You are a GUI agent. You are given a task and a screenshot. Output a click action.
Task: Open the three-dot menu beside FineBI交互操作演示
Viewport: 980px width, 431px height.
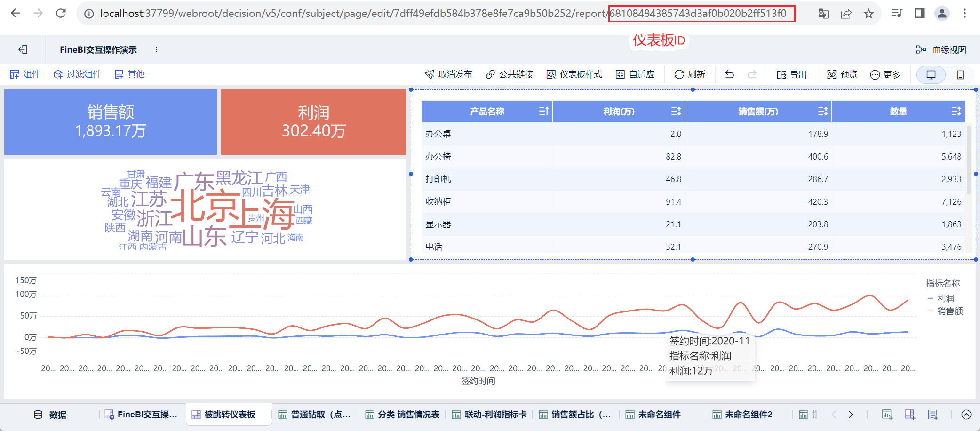tap(157, 49)
